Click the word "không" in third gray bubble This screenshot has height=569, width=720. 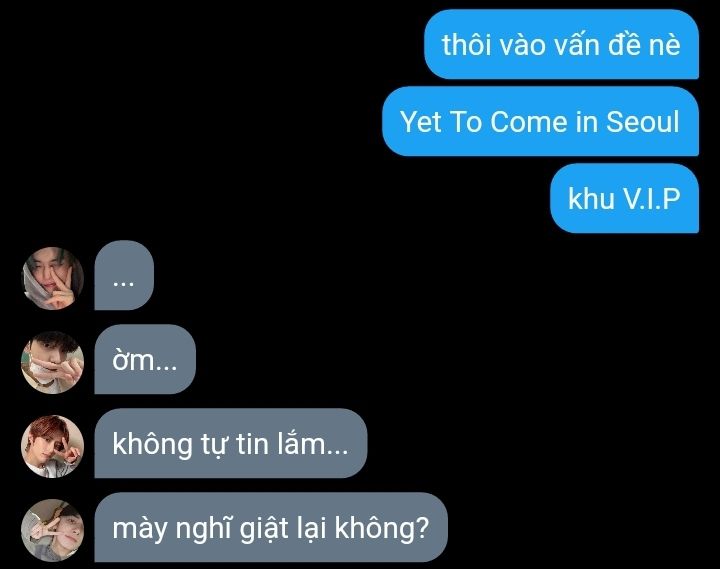(152, 445)
